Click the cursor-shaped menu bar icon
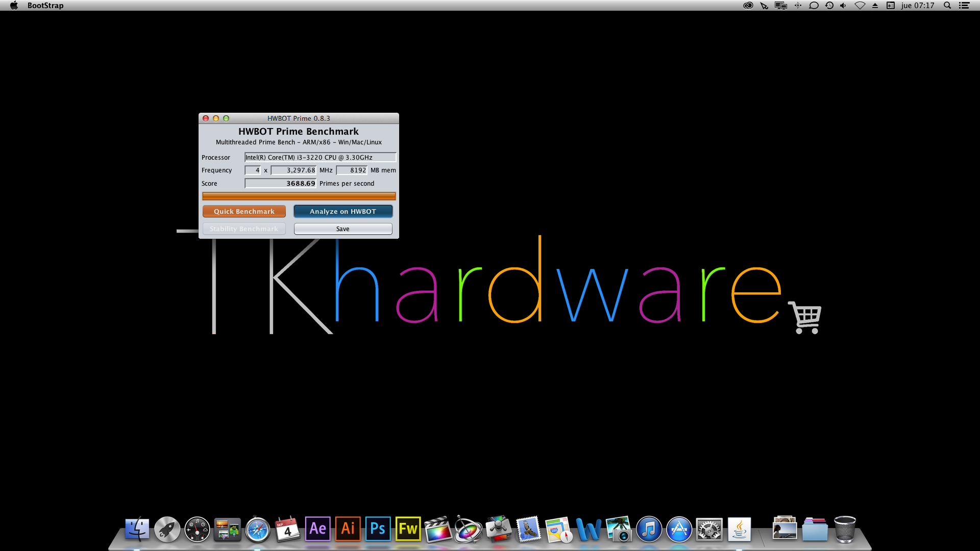 [764, 6]
